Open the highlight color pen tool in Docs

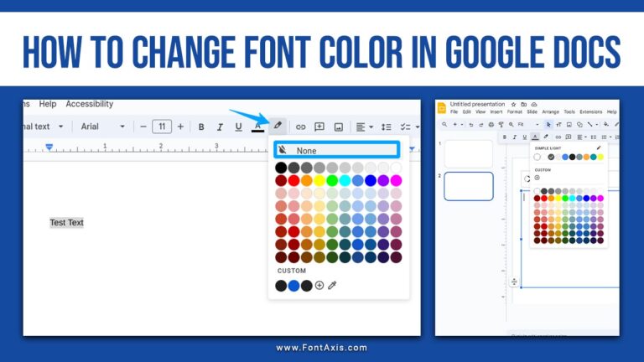[278, 125]
